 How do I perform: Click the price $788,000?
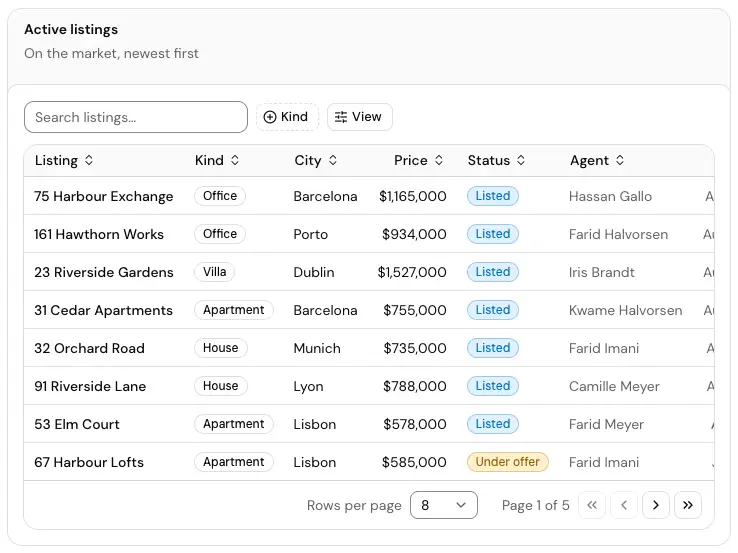coord(415,386)
